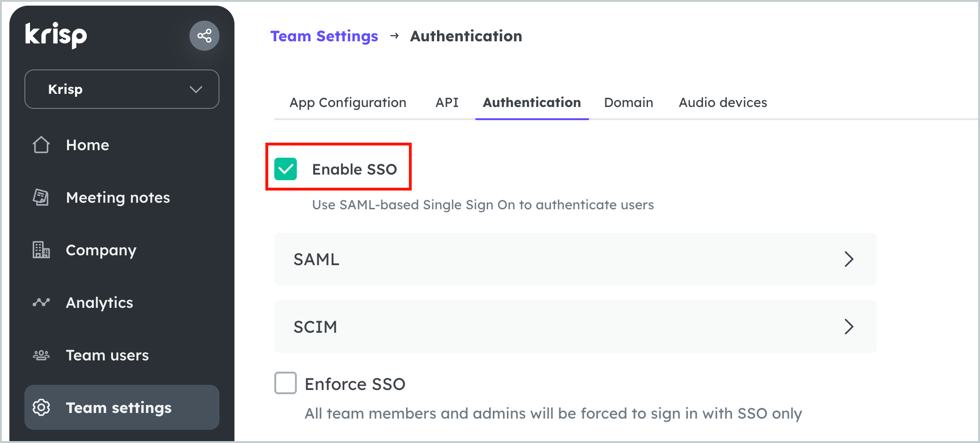Click the krisp logo
980x443 pixels.
click(55, 35)
